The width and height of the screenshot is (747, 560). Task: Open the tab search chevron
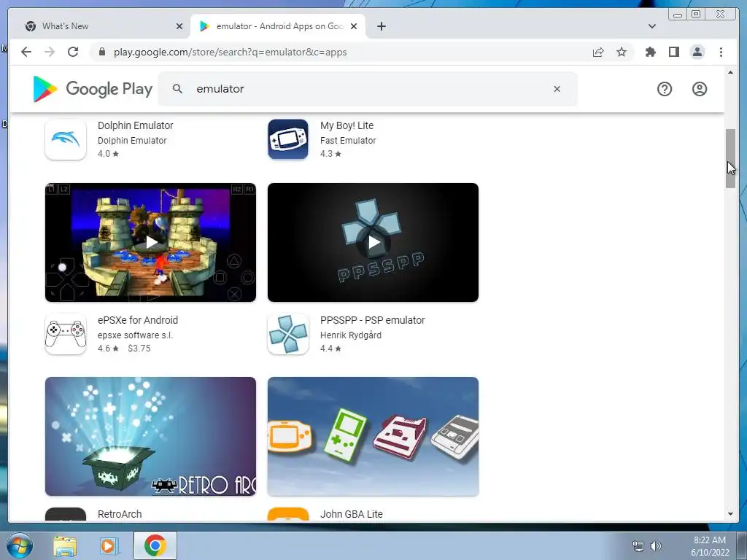651,26
